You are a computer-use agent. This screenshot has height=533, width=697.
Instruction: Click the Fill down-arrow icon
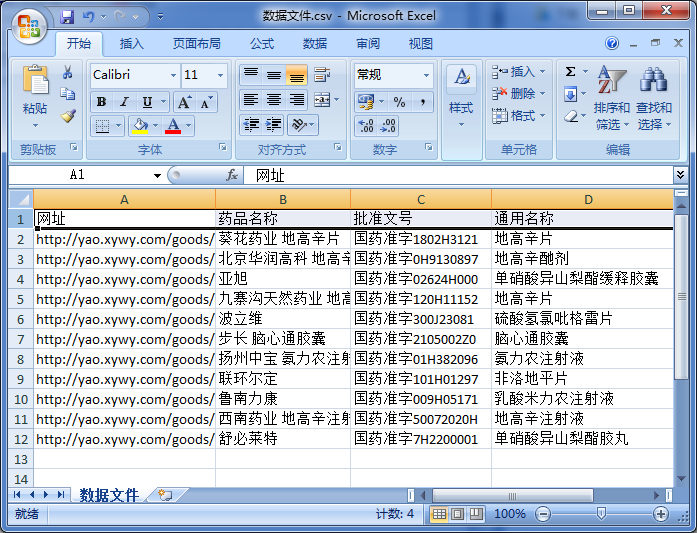[570, 94]
